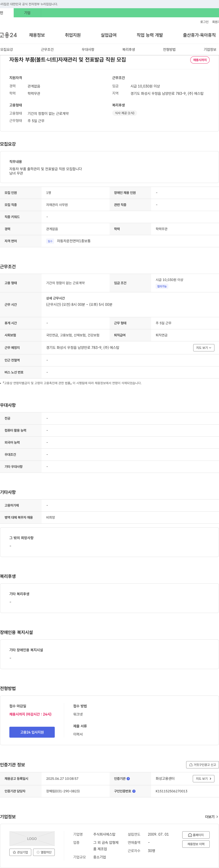Screen dimensions: 219x868
Task: Select the founding date 2009. 07. 01
Action: [x=158, y=835]
